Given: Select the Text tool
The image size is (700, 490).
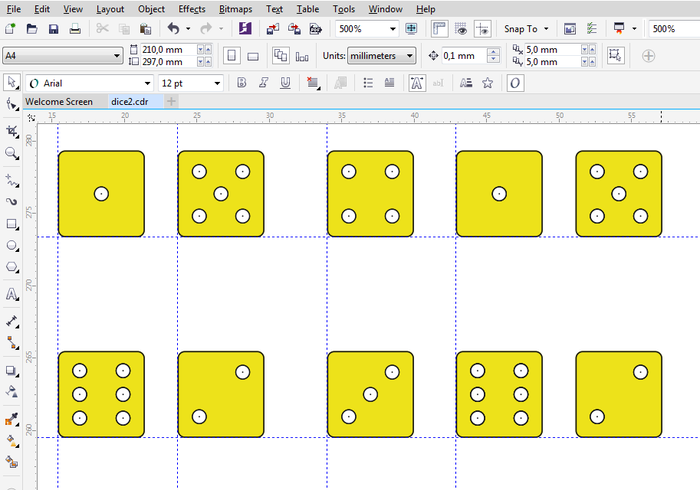Looking at the screenshot, I should pos(12,294).
